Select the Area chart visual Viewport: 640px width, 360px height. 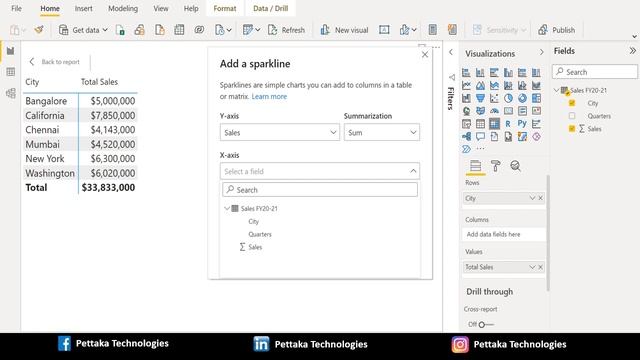(x=480, y=85)
